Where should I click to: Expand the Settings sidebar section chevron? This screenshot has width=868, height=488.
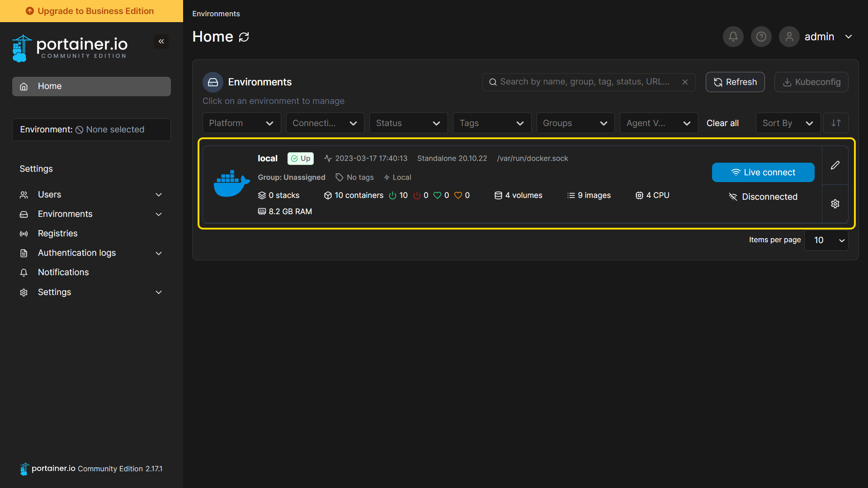159,292
